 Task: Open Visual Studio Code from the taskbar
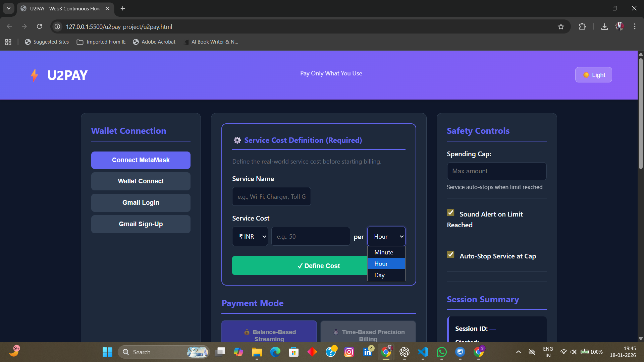[423, 352]
